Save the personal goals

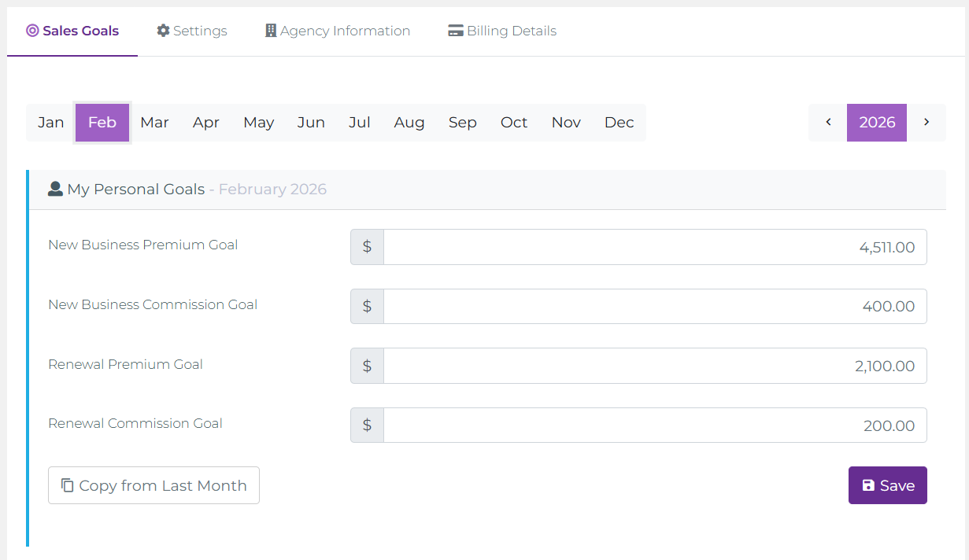point(887,485)
